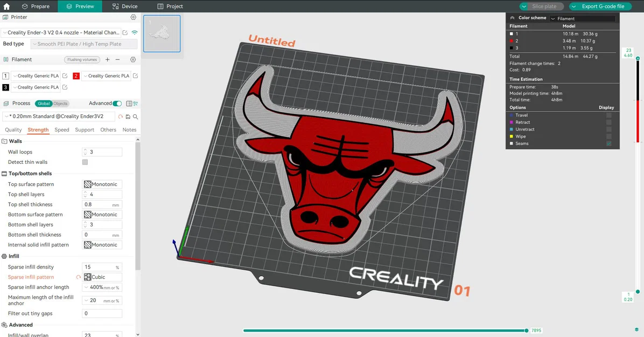Click the vertical layer slider top handle

tap(638, 58)
